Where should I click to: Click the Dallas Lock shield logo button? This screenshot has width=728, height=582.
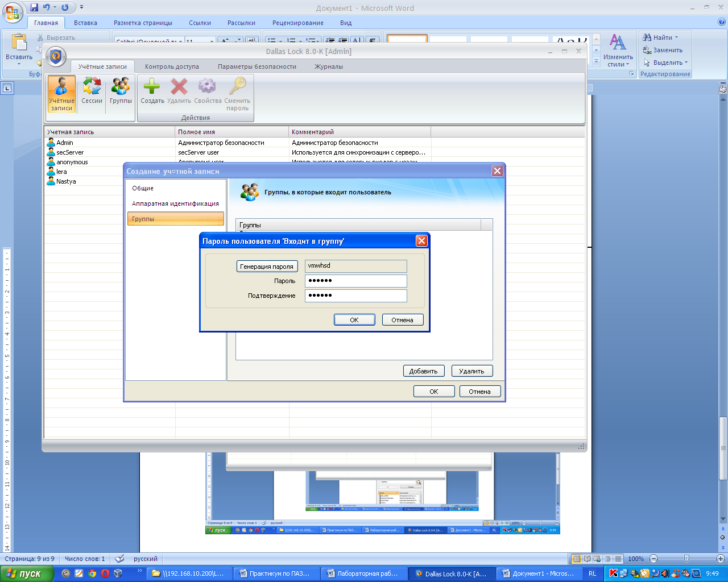56,56
